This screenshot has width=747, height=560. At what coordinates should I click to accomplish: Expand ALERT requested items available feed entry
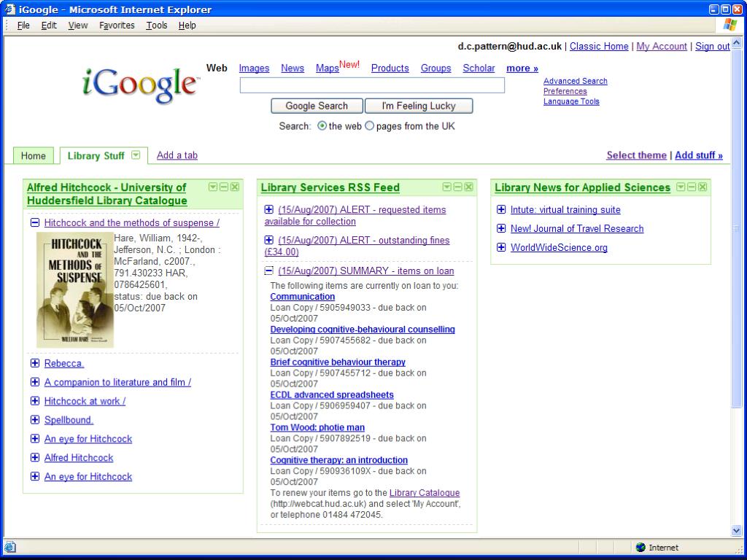tap(268, 209)
